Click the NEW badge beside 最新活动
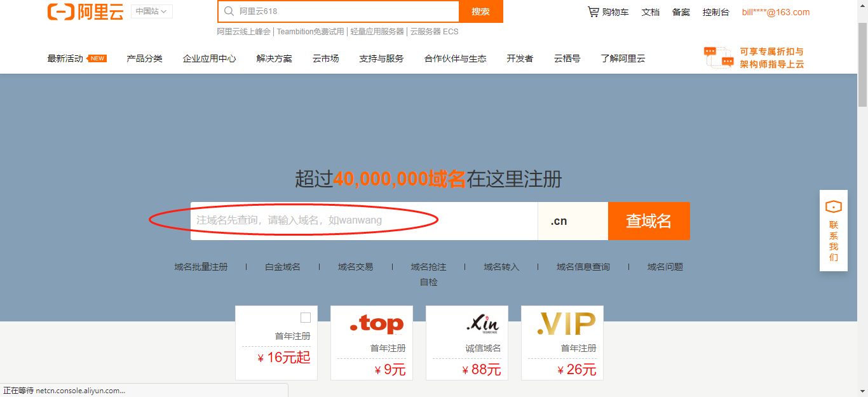This screenshot has width=868, height=397. tap(97, 58)
